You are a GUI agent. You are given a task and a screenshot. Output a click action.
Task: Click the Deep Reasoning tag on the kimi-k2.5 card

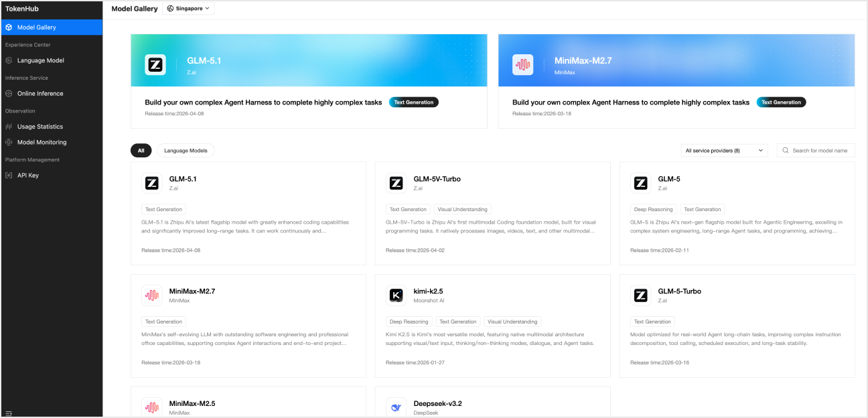[x=409, y=322]
